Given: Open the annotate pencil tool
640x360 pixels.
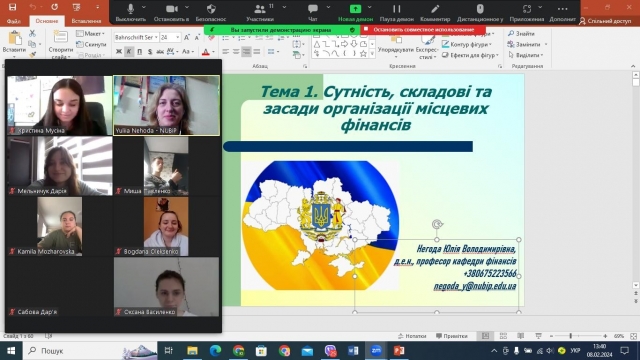Looking at the screenshot, I should pyautogui.click(x=435, y=13).
